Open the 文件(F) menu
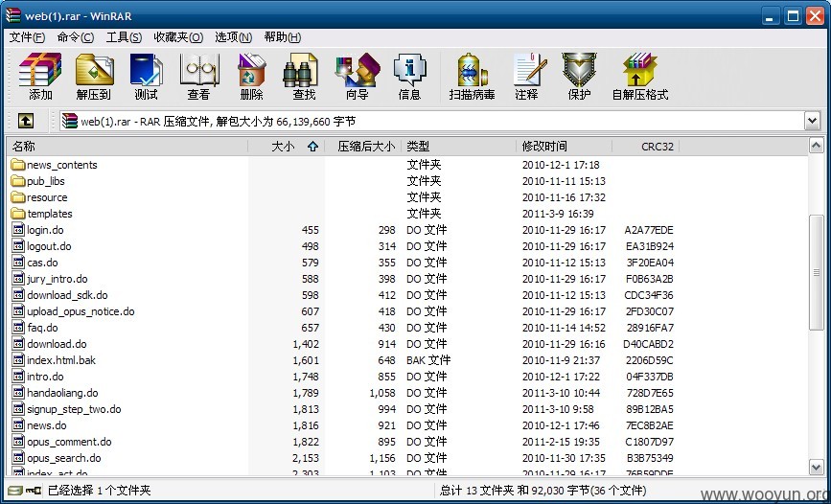 pyautogui.click(x=28, y=37)
